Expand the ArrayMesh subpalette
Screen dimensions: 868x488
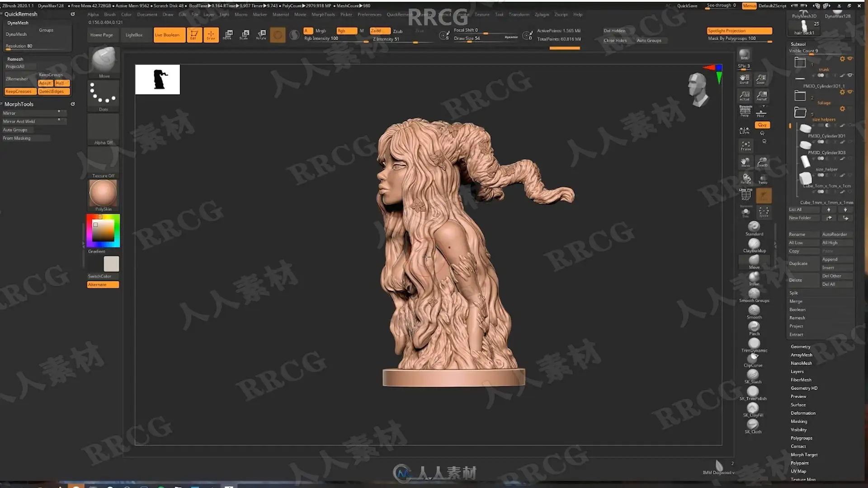tap(801, 355)
